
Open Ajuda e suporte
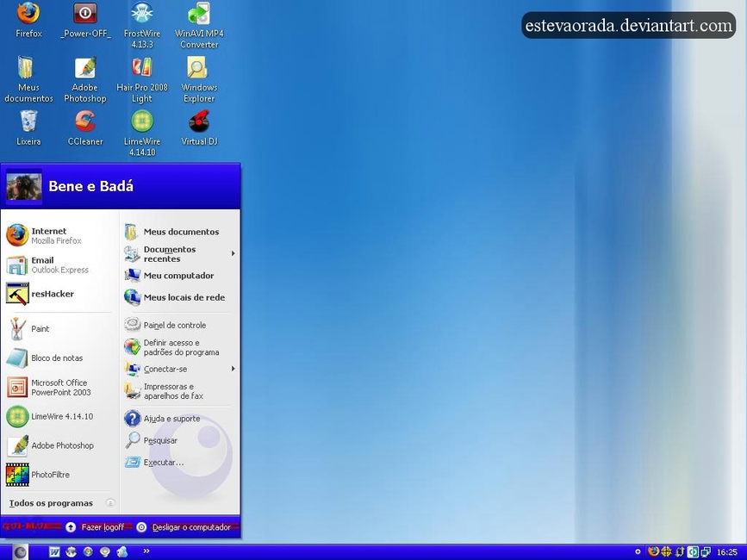(180, 419)
